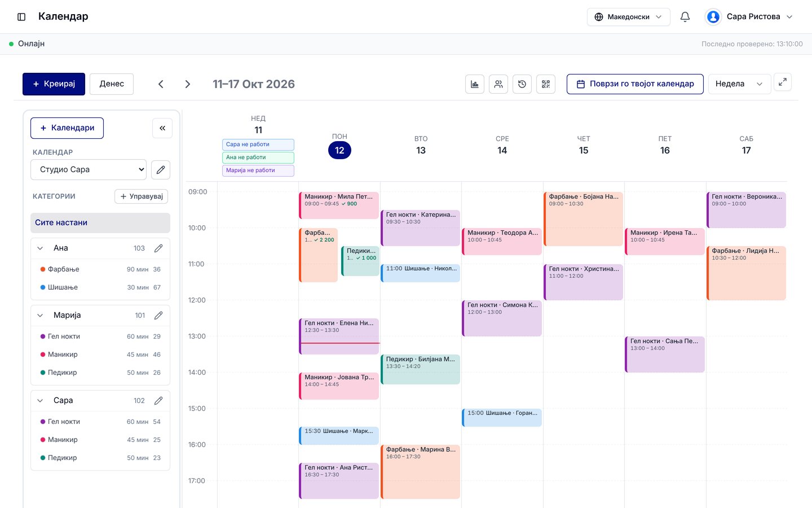Select Педикир under Марија

tap(100, 373)
